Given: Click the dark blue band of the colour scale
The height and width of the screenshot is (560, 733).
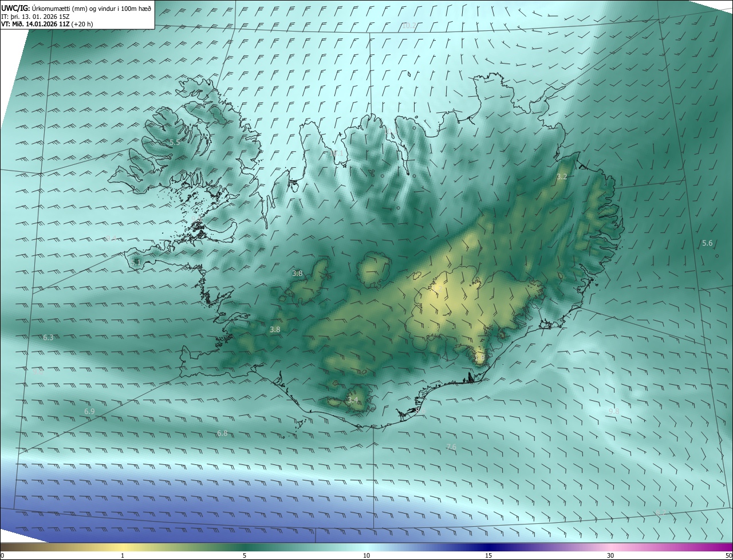Looking at the screenshot, I should (488, 547).
